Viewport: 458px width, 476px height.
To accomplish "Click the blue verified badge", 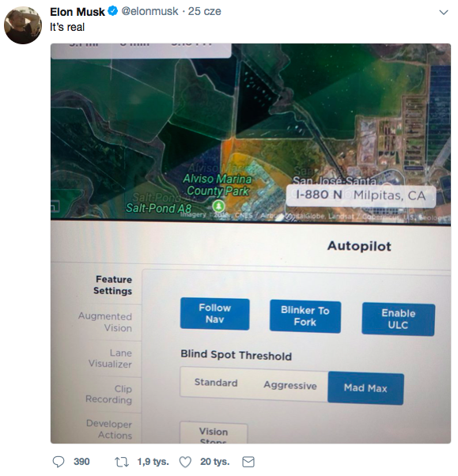I will tap(113, 12).
